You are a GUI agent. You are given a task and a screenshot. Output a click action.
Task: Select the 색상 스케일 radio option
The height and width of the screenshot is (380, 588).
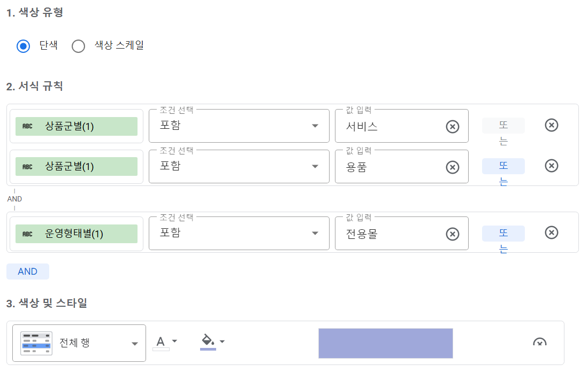point(79,46)
